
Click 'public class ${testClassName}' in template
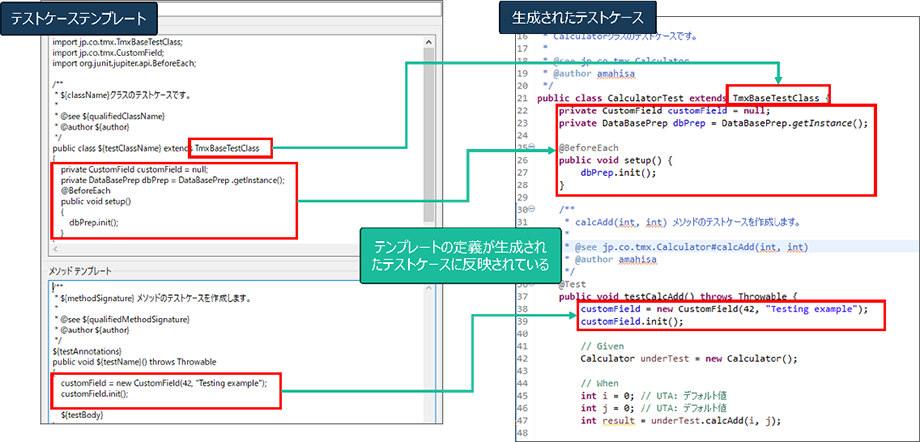106,149
